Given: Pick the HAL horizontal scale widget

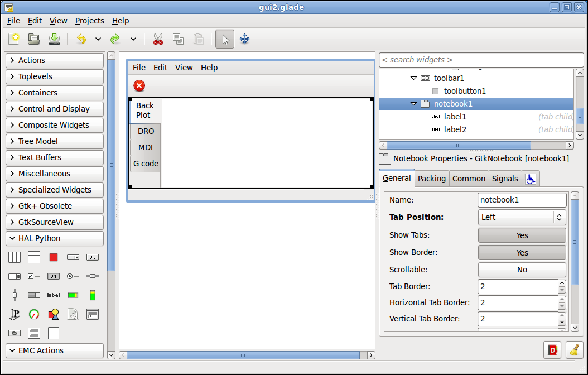Looking at the screenshot, I should point(93,276).
